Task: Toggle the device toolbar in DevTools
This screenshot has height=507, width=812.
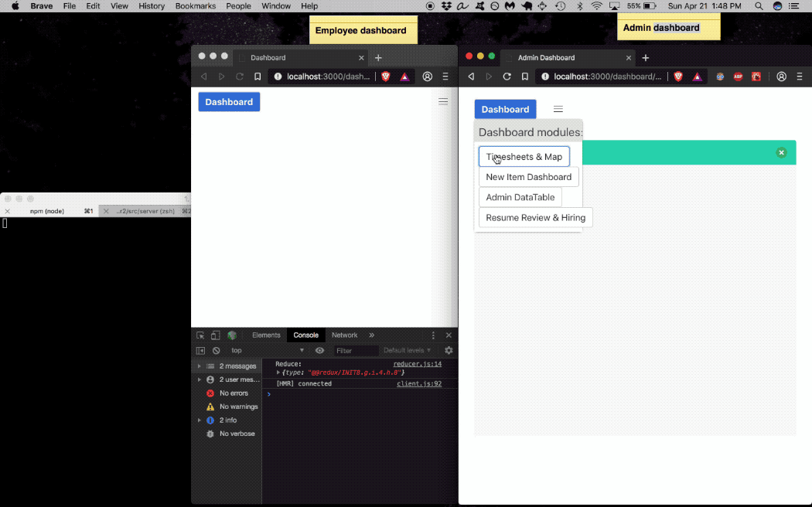Action: click(x=214, y=335)
